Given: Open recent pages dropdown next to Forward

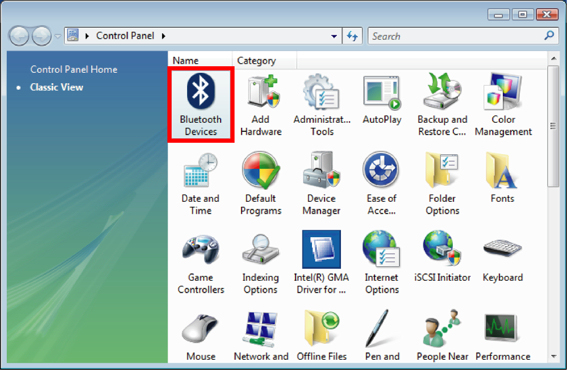Looking at the screenshot, I should point(57,36).
